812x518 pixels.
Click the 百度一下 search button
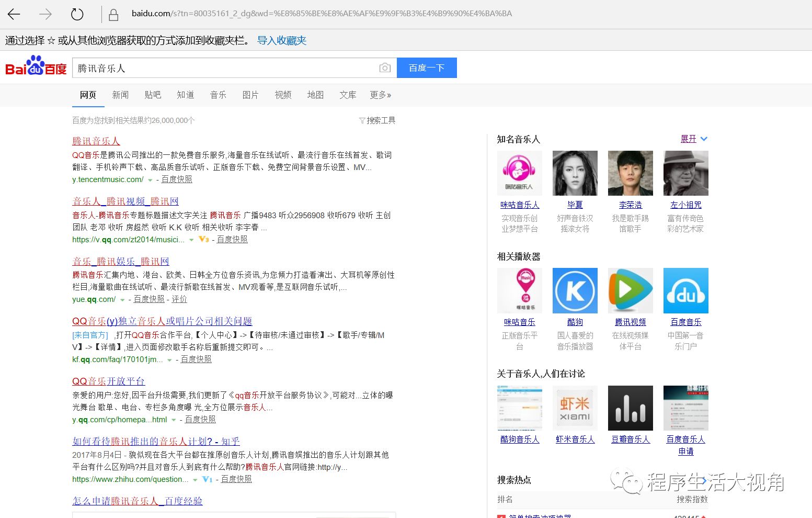(x=427, y=68)
